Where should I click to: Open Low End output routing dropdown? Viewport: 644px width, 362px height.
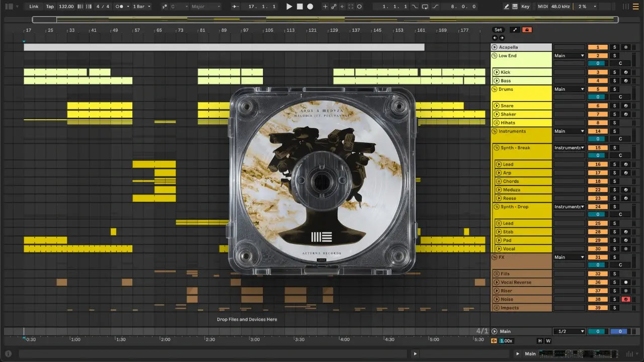pos(569,56)
